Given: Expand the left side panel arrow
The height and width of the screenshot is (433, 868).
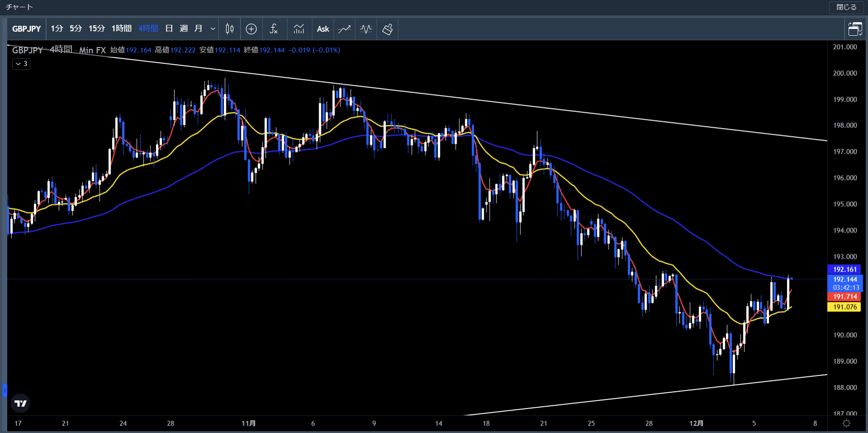Looking at the screenshot, I should [5, 390].
